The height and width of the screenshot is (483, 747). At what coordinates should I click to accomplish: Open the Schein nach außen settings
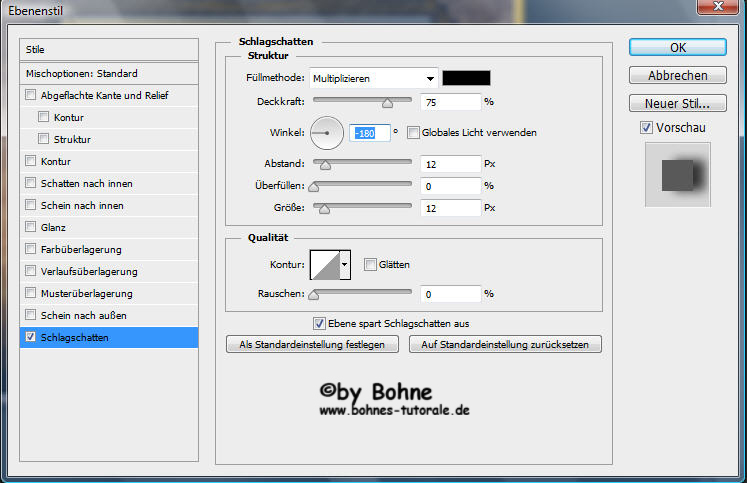coord(84,316)
